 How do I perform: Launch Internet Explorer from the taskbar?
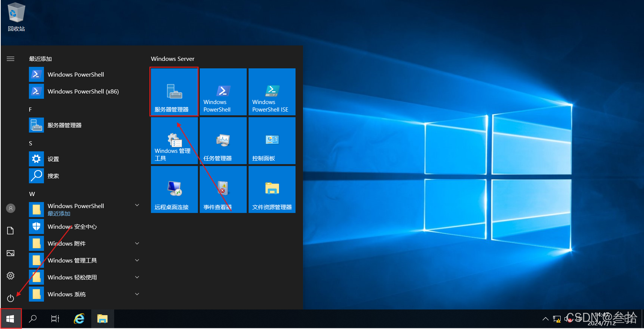click(79, 319)
